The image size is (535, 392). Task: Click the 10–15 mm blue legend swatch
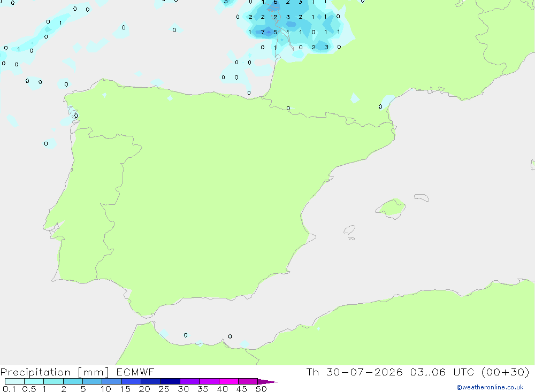[x=112, y=381]
